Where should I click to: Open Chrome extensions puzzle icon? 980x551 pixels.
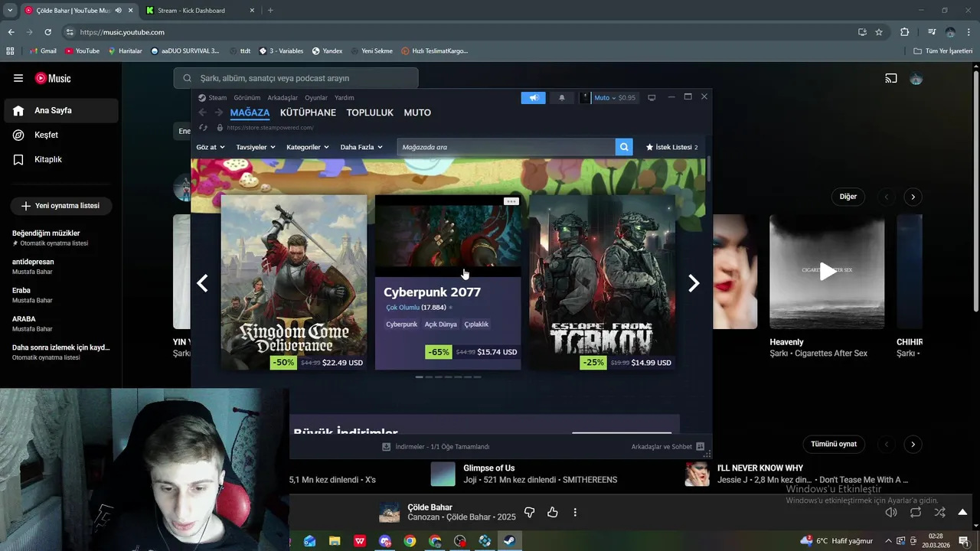point(904,32)
